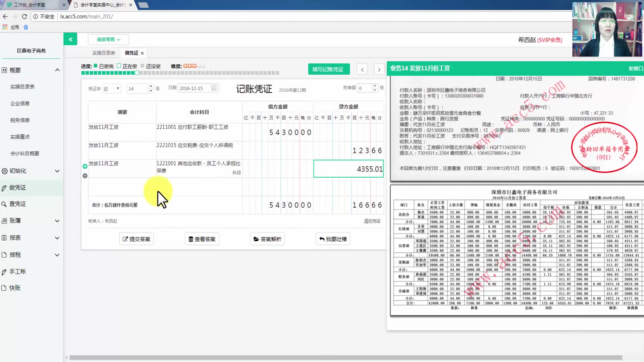Screen dimensions: 644x362
Task: Click the 填写记账凭证 green button
Action: pos(329,69)
